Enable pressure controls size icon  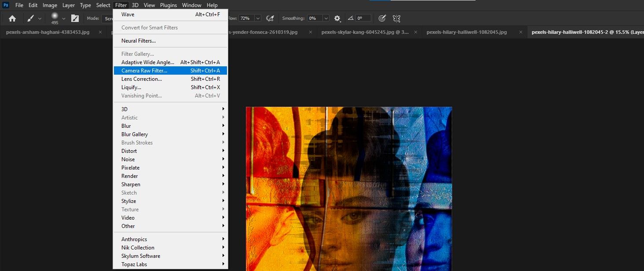point(382,18)
